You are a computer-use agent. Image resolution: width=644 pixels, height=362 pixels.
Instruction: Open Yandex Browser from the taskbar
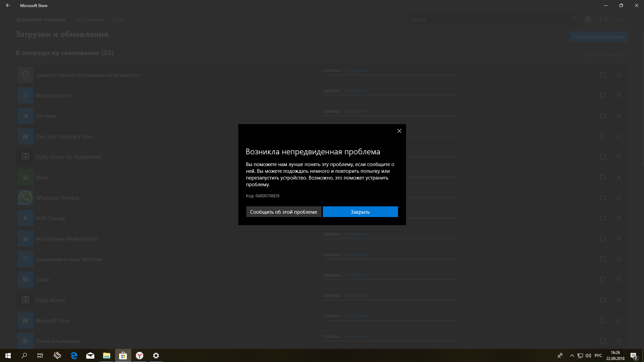tap(140, 355)
